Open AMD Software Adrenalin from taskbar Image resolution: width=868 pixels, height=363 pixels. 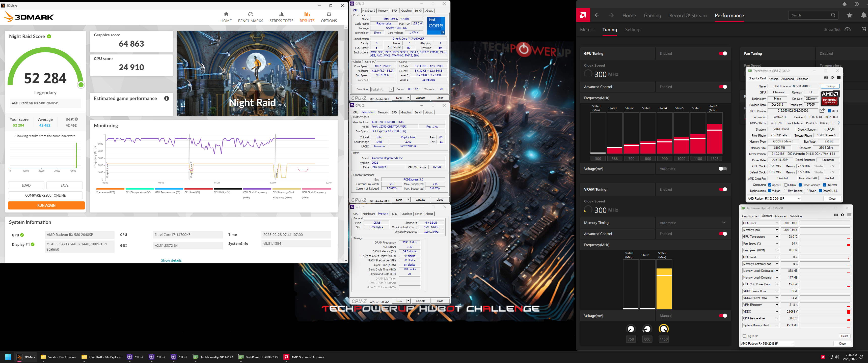[304, 357]
